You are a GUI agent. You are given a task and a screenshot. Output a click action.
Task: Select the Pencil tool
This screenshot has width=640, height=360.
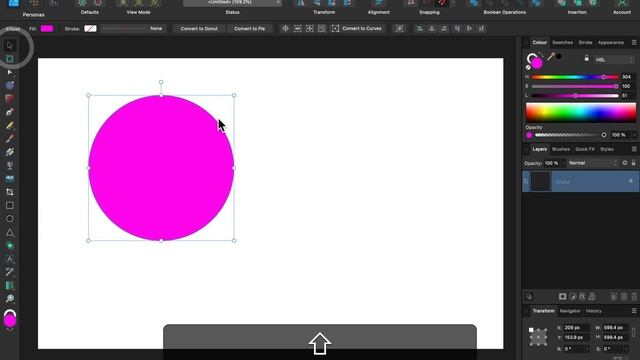[10, 125]
